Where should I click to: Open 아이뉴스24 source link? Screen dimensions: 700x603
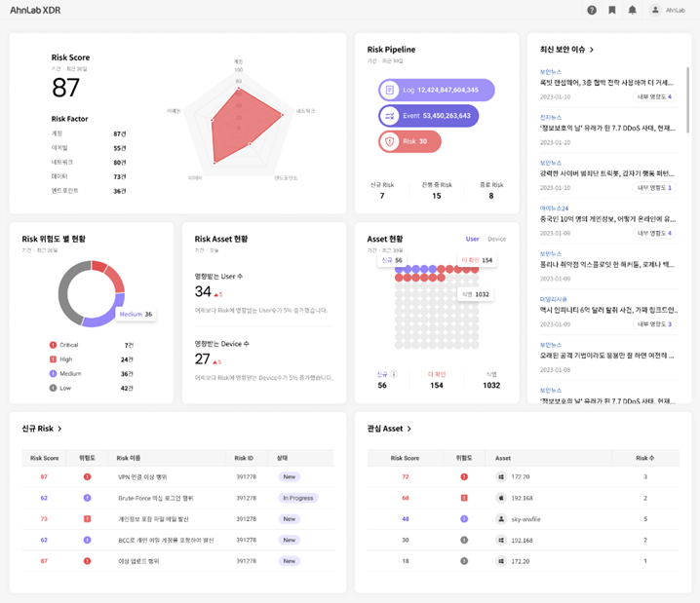point(554,208)
